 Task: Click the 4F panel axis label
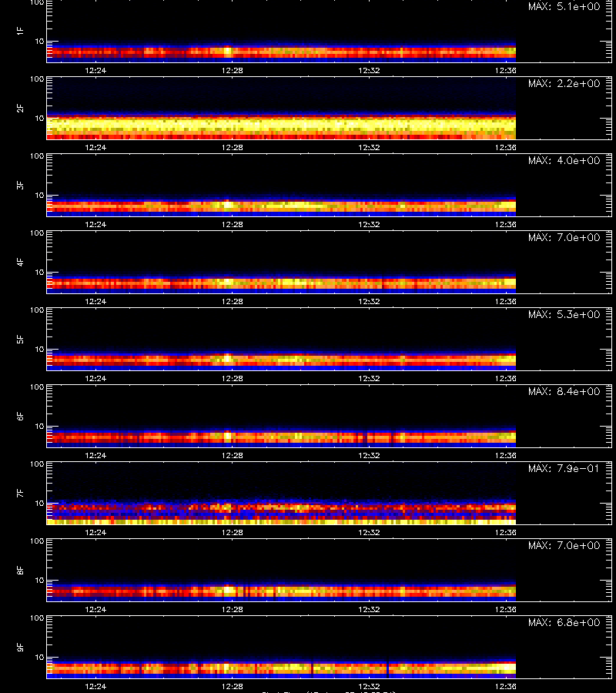pos(20,262)
